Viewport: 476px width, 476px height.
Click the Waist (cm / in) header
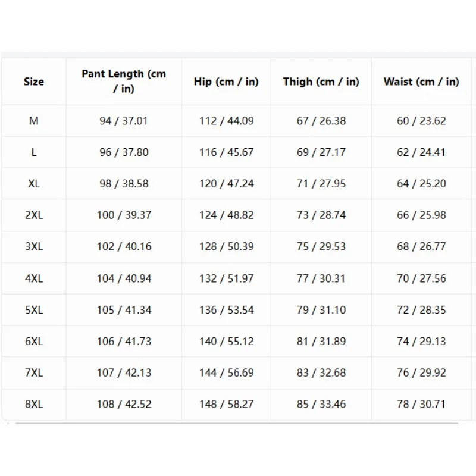[x=421, y=82]
